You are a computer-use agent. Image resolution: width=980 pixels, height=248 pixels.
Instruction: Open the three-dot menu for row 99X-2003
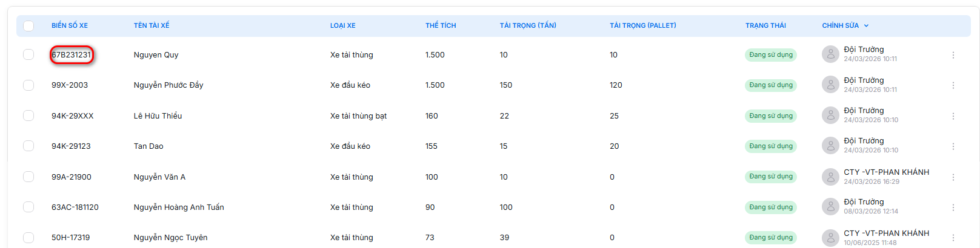953,85
